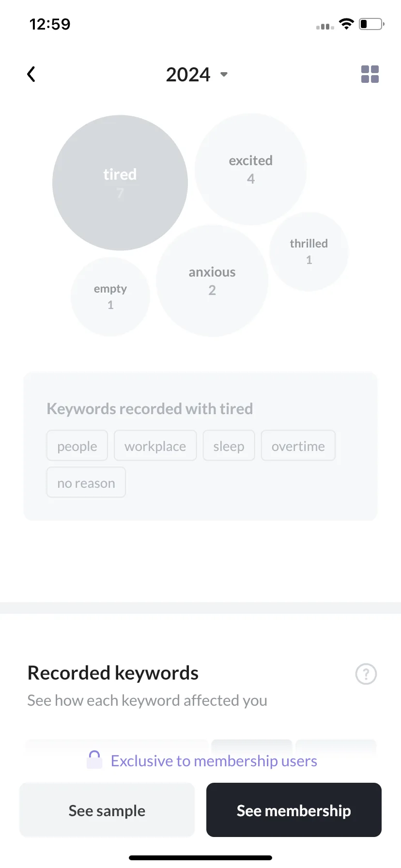The image size is (401, 868).
Task: Open the 2024 year selector label
Action: (188, 75)
